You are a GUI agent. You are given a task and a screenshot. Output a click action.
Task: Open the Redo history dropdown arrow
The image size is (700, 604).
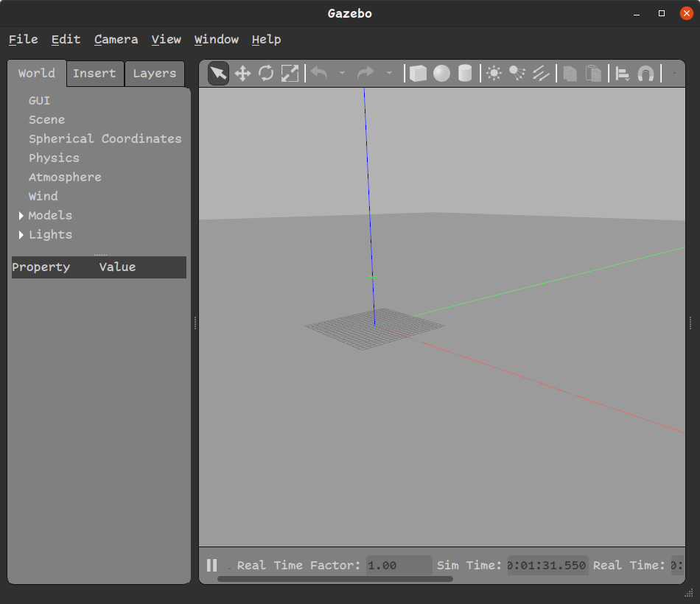(x=389, y=73)
